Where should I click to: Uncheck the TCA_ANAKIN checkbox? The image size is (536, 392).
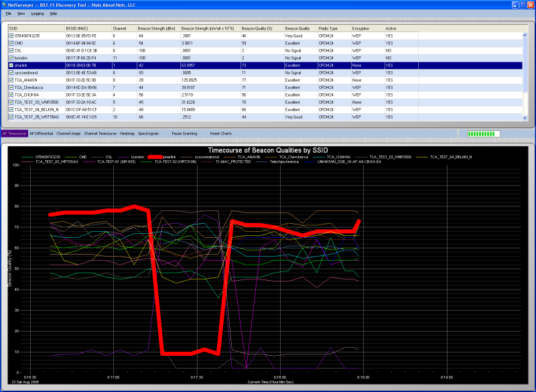point(11,80)
